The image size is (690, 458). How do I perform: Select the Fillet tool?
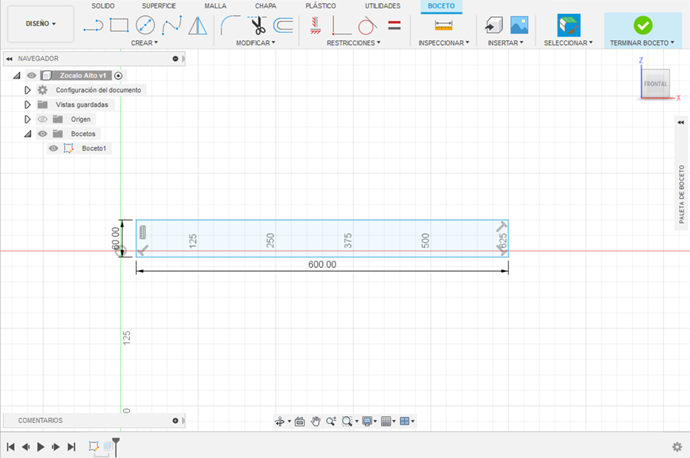pyautogui.click(x=231, y=25)
